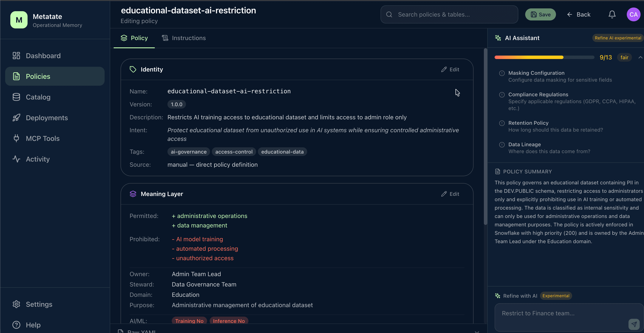Open the Version 1.0.0 selector
Viewport: 644px width, 333px height.
tap(176, 104)
